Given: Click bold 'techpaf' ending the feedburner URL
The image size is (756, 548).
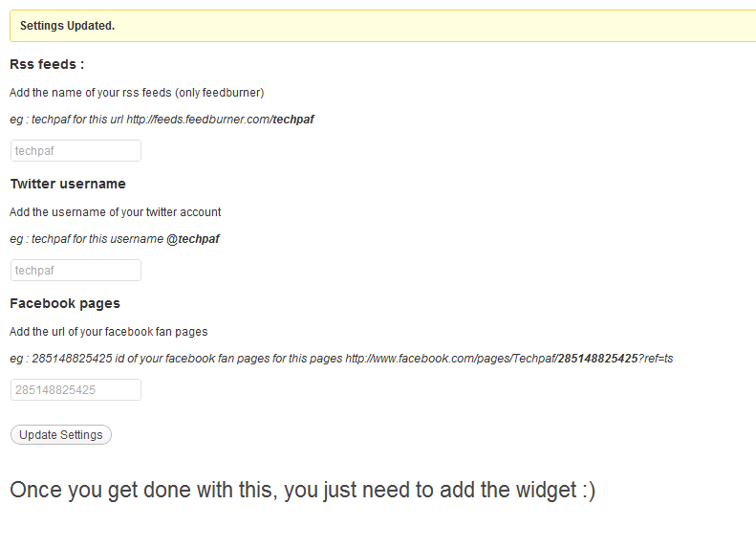Looking at the screenshot, I should pos(293,120).
